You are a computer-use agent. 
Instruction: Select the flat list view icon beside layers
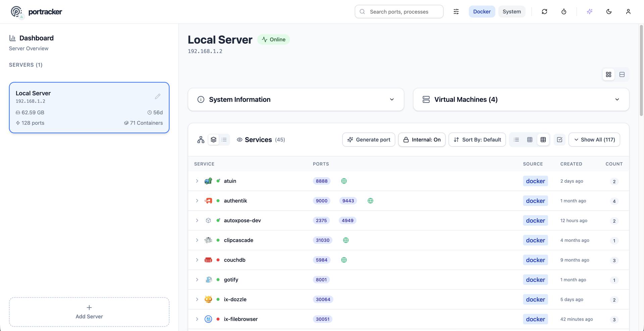[224, 140]
